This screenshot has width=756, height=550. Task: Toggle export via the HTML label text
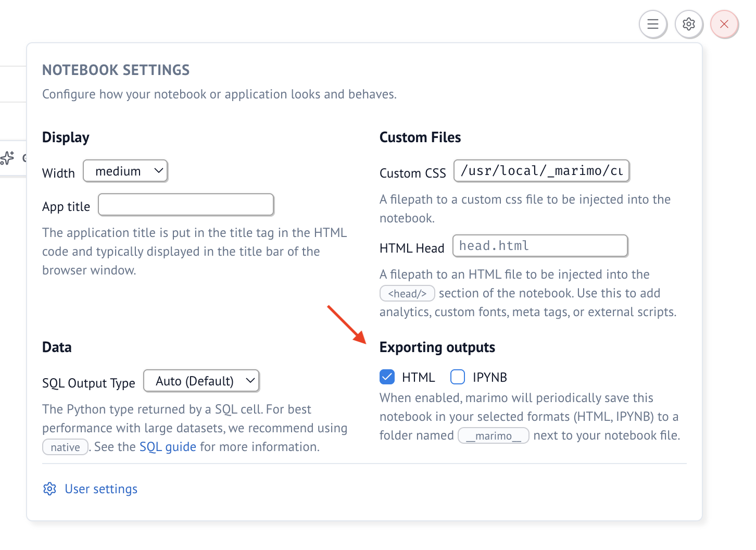tap(418, 377)
